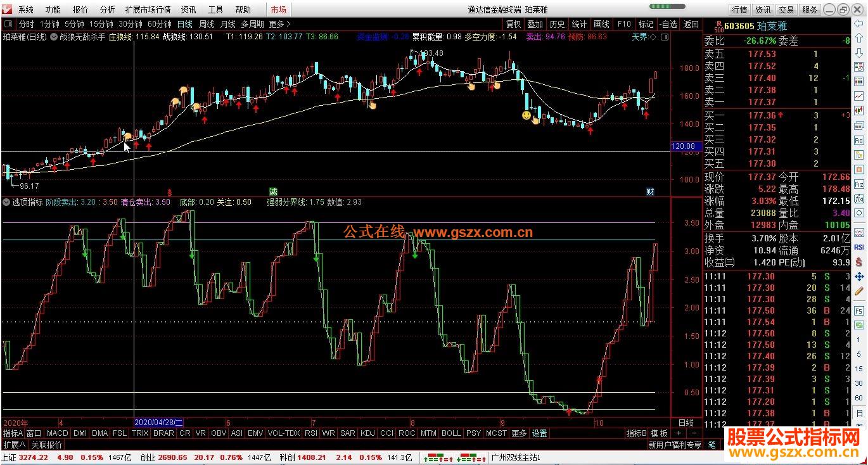
Task: Click the 返回 button
Action: (691, 24)
